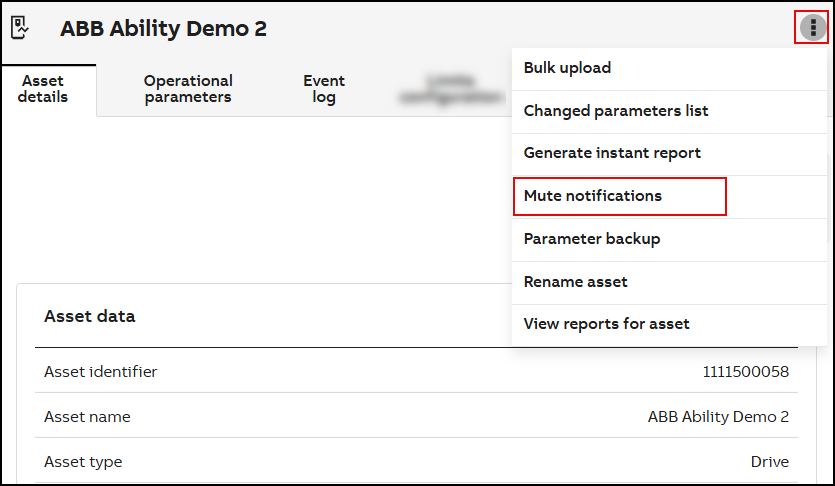Mute notifications for this asset
Viewport: 835px width, 486px height.
(593, 196)
